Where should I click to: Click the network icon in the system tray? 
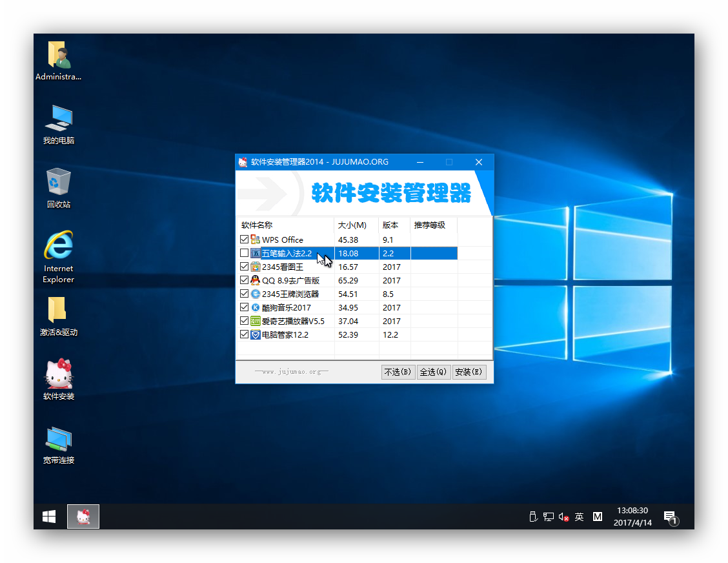pyautogui.click(x=548, y=517)
